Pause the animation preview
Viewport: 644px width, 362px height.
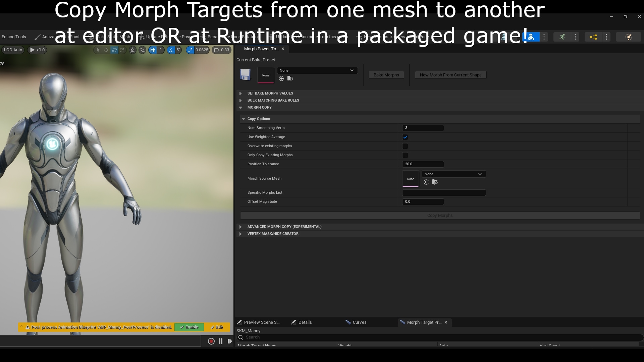tap(221, 341)
